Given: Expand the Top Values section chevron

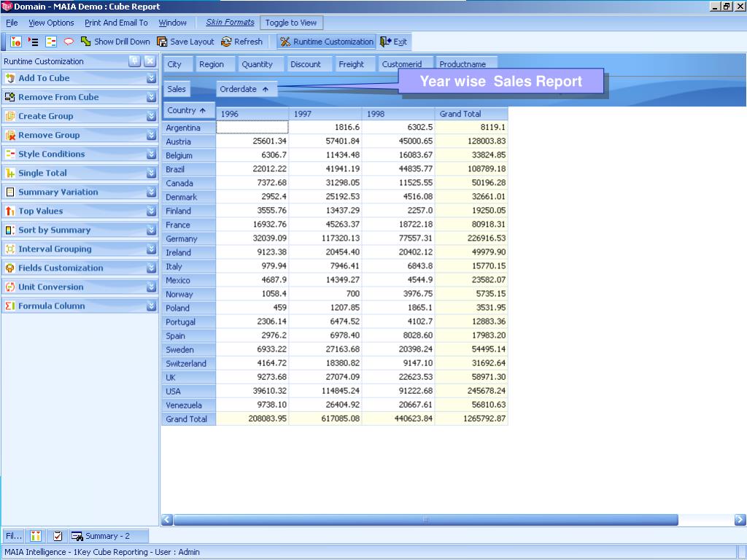Looking at the screenshot, I should click(x=151, y=211).
